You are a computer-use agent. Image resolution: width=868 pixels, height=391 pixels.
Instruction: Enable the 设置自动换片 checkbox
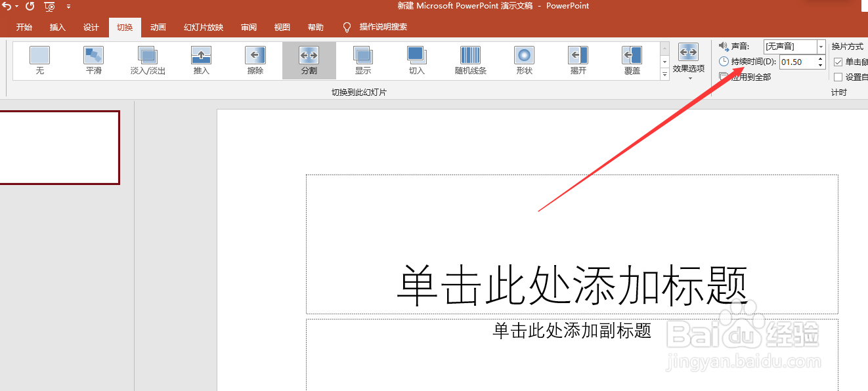coord(839,77)
